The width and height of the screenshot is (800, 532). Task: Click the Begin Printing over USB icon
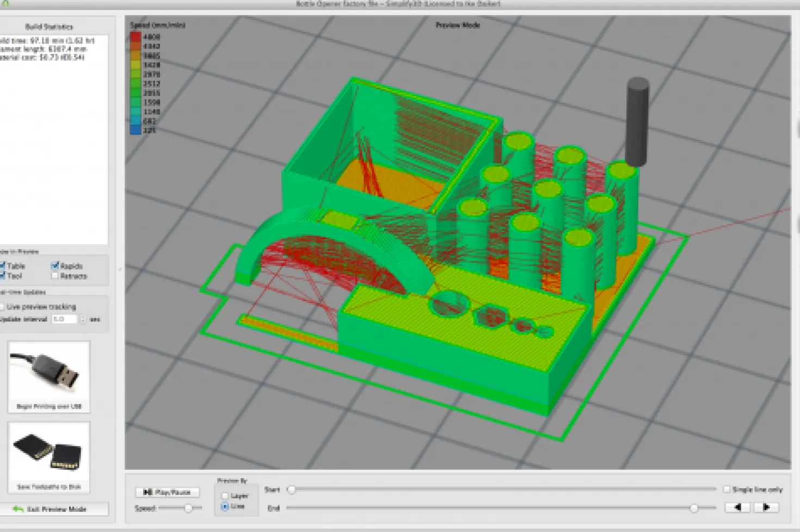[x=49, y=377]
